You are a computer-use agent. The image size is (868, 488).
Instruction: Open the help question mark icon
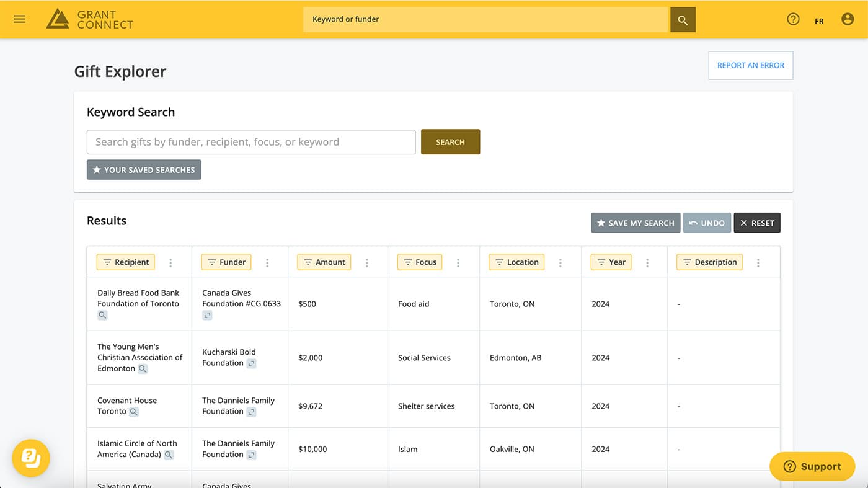click(x=793, y=19)
